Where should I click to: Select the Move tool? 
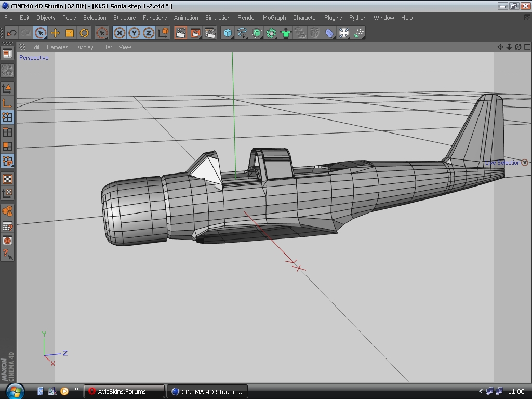(x=55, y=33)
